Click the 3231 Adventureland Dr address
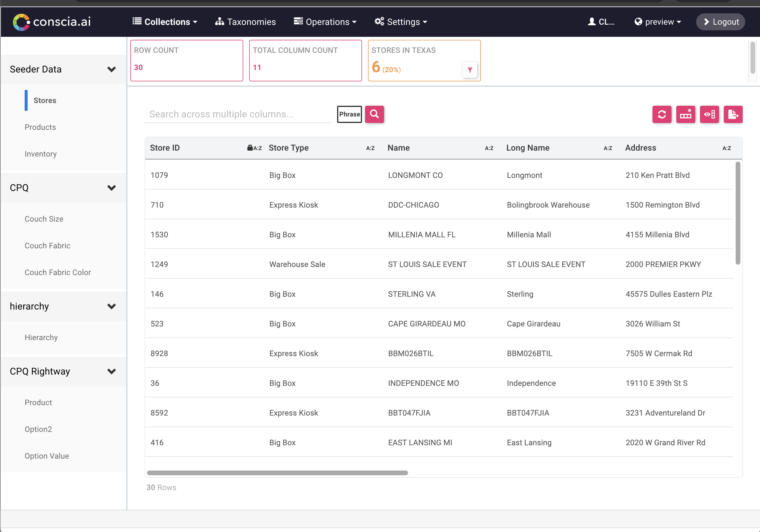 [665, 413]
